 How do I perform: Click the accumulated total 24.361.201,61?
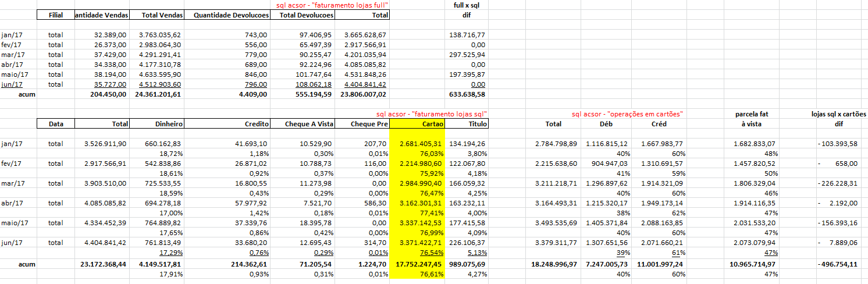pos(158,94)
